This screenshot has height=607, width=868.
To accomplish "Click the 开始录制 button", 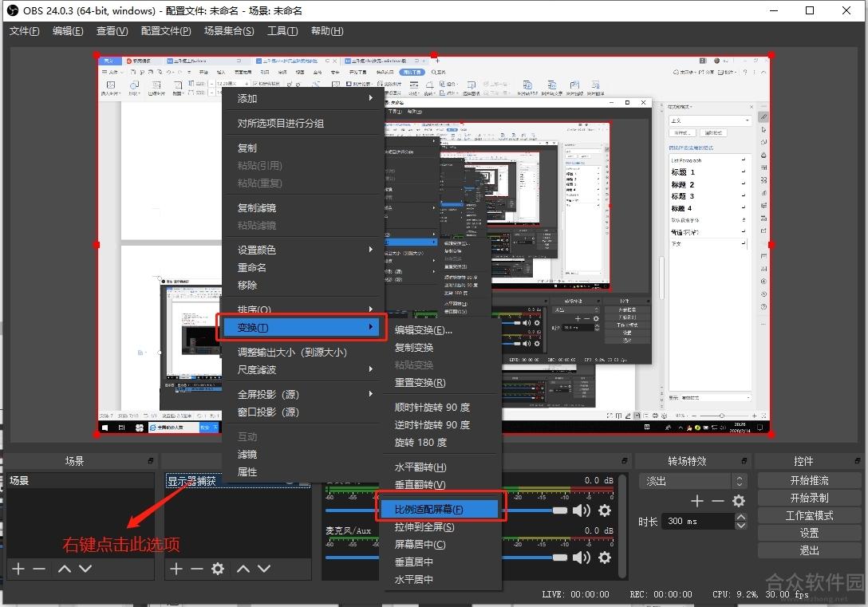I will (x=809, y=498).
